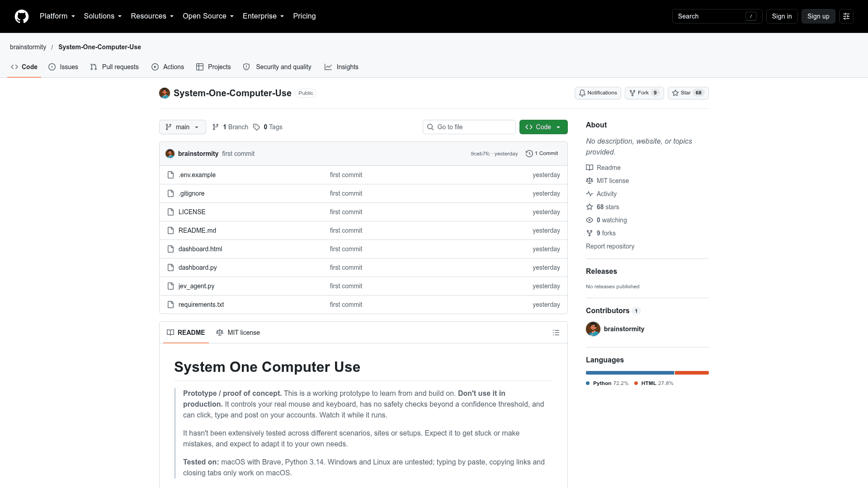Open the jev_agent.py file
868x488 pixels.
pyautogui.click(x=196, y=286)
